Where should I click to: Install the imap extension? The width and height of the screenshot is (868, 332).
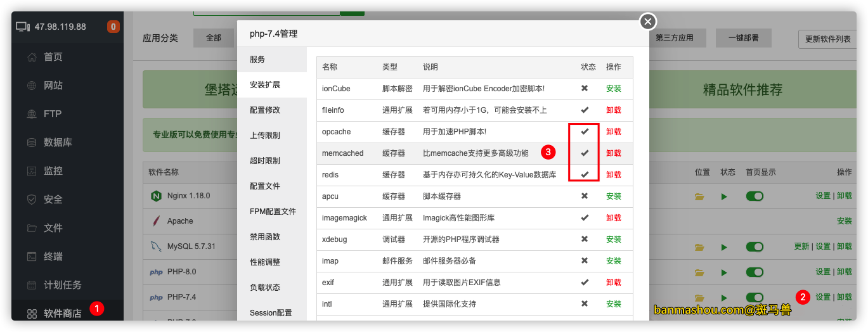(x=614, y=261)
